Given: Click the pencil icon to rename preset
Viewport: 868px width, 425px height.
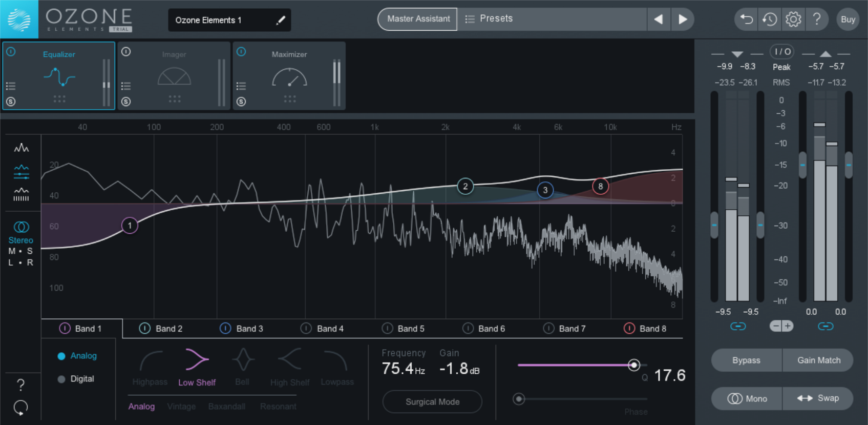Looking at the screenshot, I should pyautogui.click(x=281, y=20).
